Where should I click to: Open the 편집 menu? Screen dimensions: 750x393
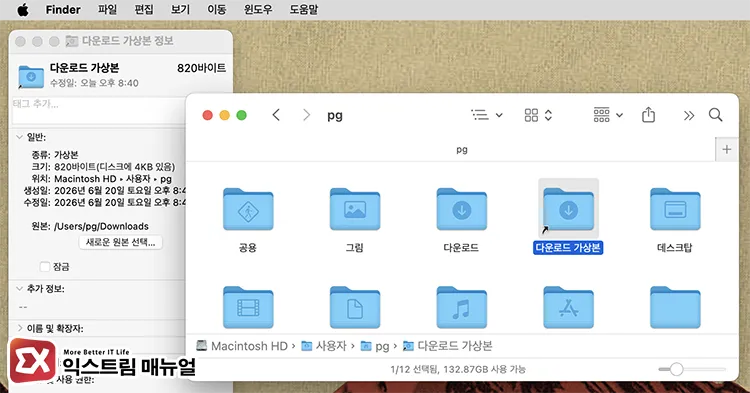(x=144, y=10)
